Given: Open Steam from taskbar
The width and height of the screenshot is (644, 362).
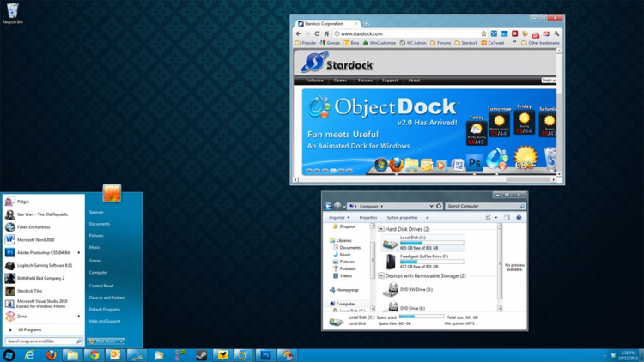Looking at the screenshot, I should [x=201, y=355].
